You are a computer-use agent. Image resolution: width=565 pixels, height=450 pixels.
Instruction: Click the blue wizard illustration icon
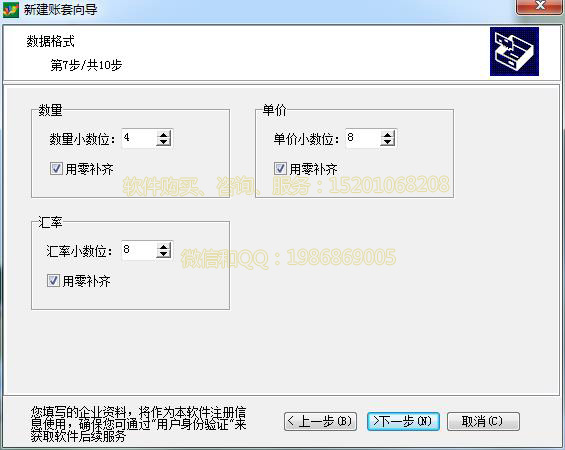pyautogui.click(x=514, y=51)
